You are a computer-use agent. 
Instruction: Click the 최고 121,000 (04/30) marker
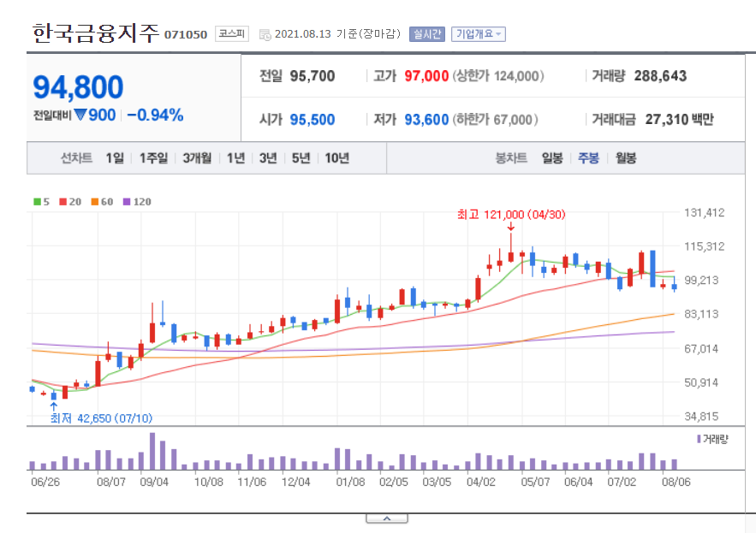point(511,215)
